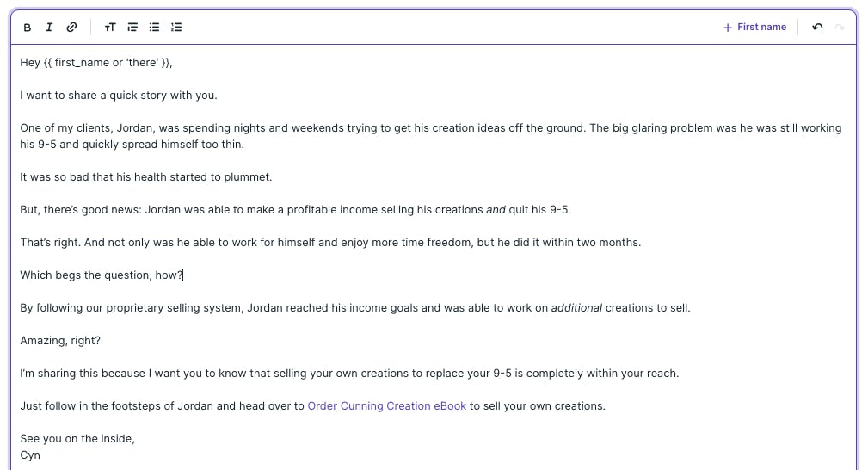
Task: Click the sentence 'It was so bad that his health'
Action: tap(145, 177)
